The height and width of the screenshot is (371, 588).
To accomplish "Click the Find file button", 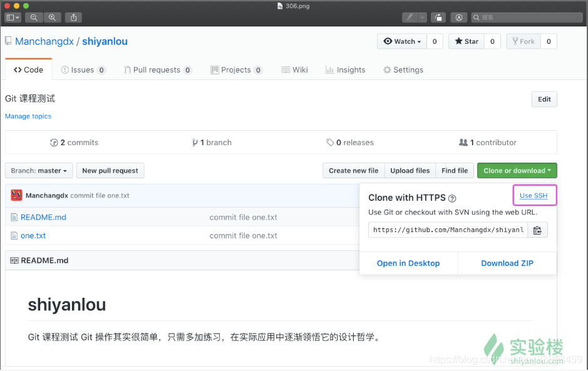I will (455, 171).
